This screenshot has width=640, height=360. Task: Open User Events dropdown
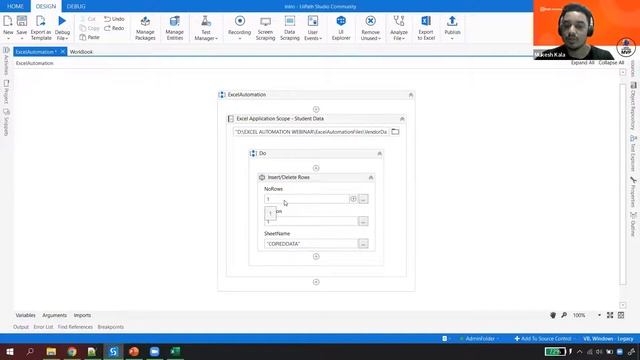313,28
